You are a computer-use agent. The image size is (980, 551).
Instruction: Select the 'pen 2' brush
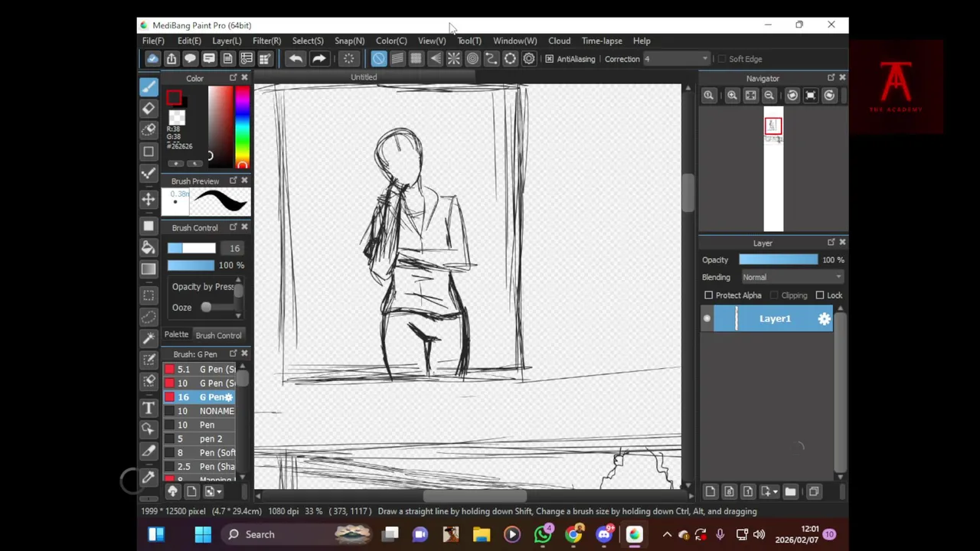(199, 439)
